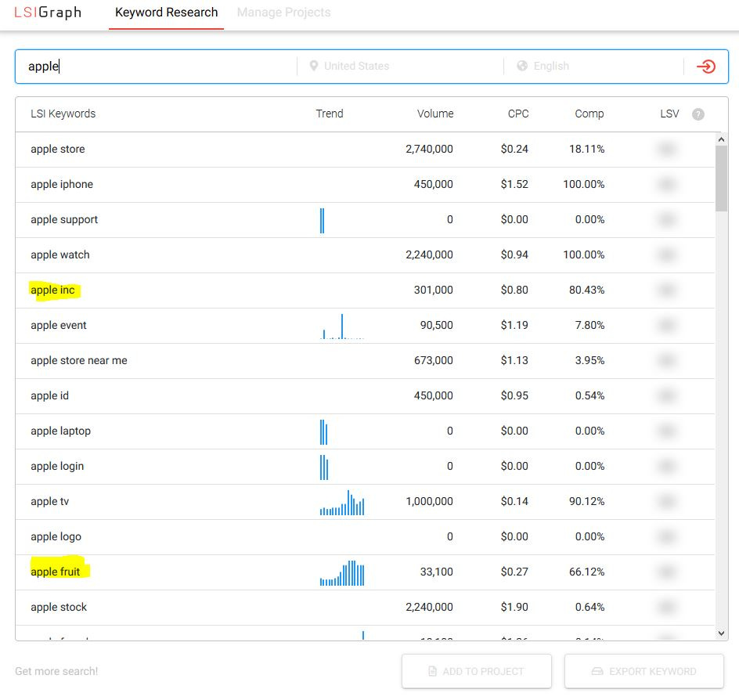Click the LSIGraph logo

click(48, 13)
